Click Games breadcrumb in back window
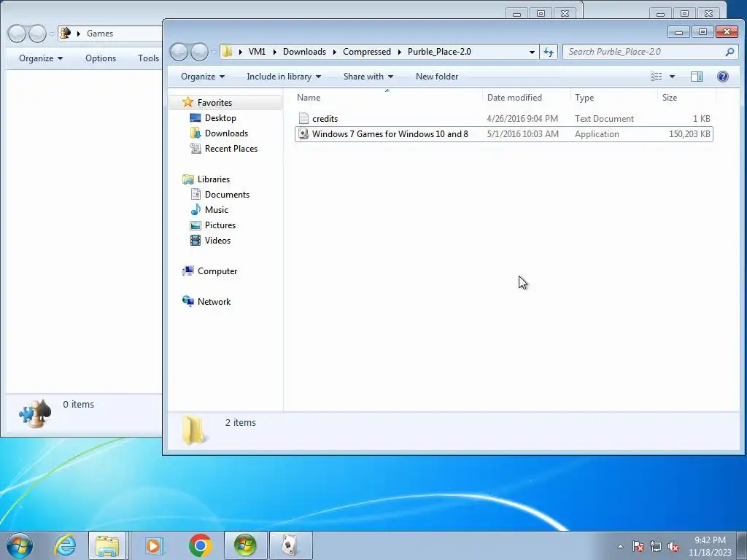 [x=99, y=34]
